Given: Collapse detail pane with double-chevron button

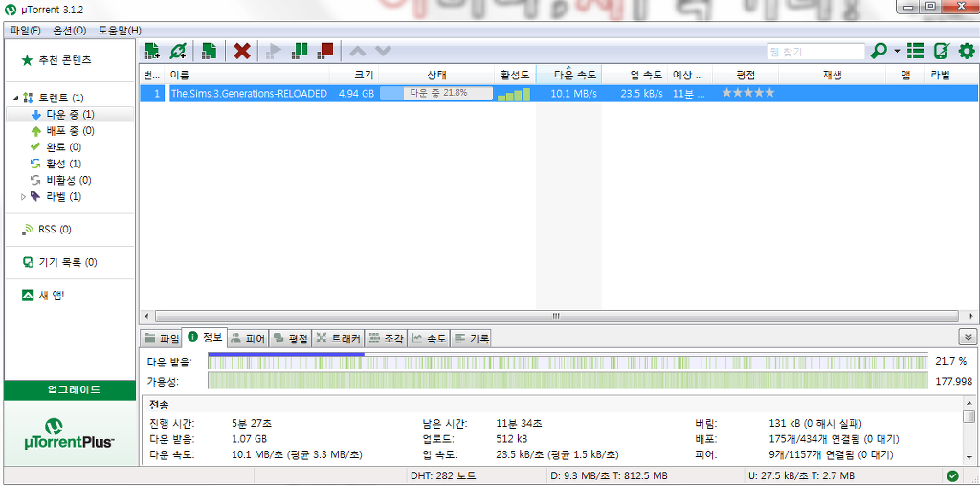Looking at the screenshot, I should click(x=969, y=337).
